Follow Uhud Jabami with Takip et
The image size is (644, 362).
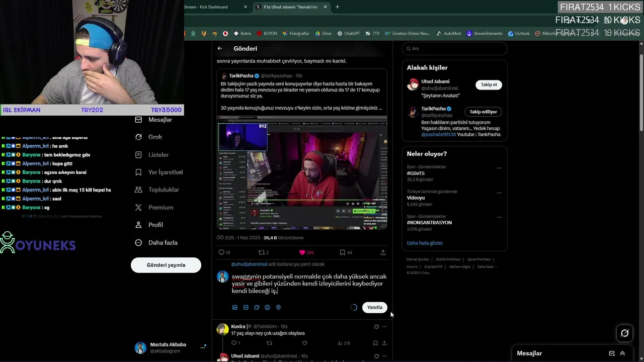[489, 84]
